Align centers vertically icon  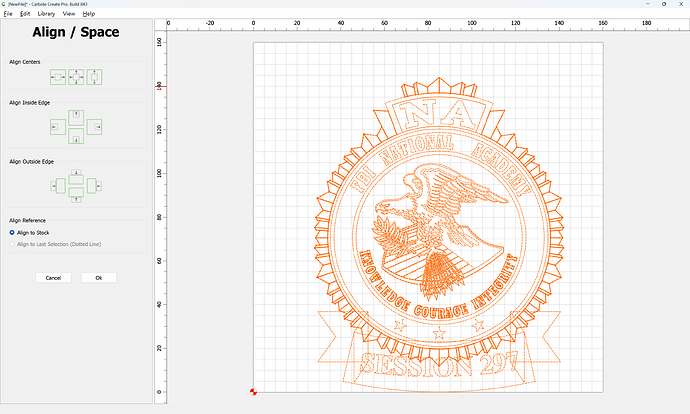point(94,77)
